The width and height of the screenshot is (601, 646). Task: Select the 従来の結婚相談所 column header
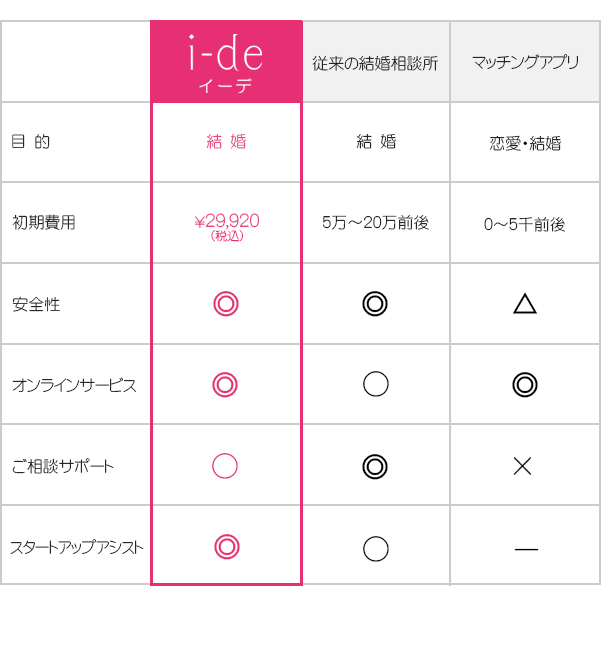pos(375,63)
